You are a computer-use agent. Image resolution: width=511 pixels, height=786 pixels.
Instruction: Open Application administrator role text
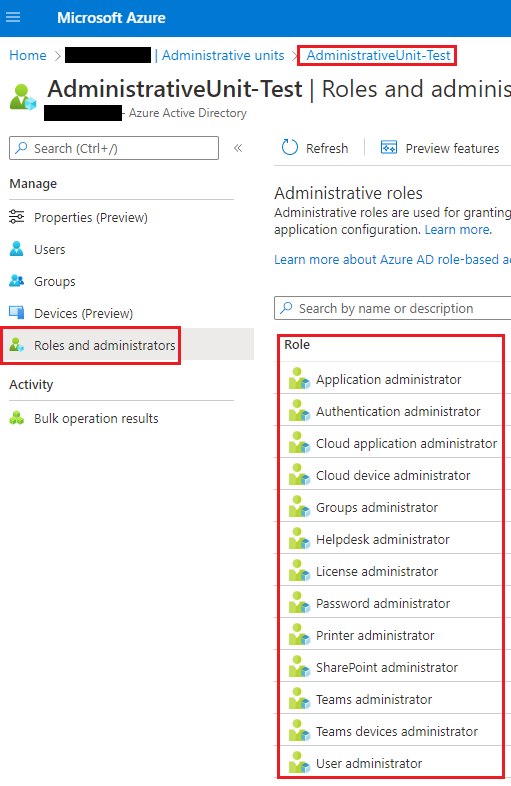[x=389, y=379]
